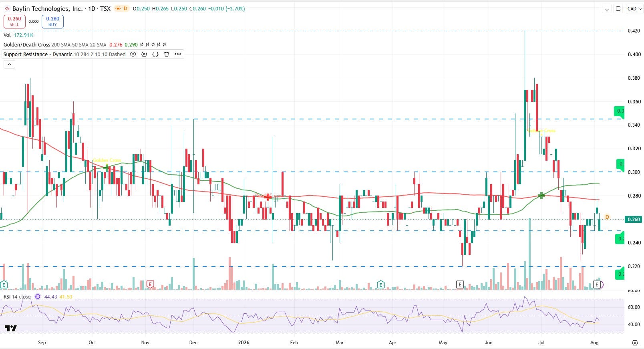The width and height of the screenshot is (644, 349).
Task: Open more options for Support Resistance indicator
Action: [178, 54]
